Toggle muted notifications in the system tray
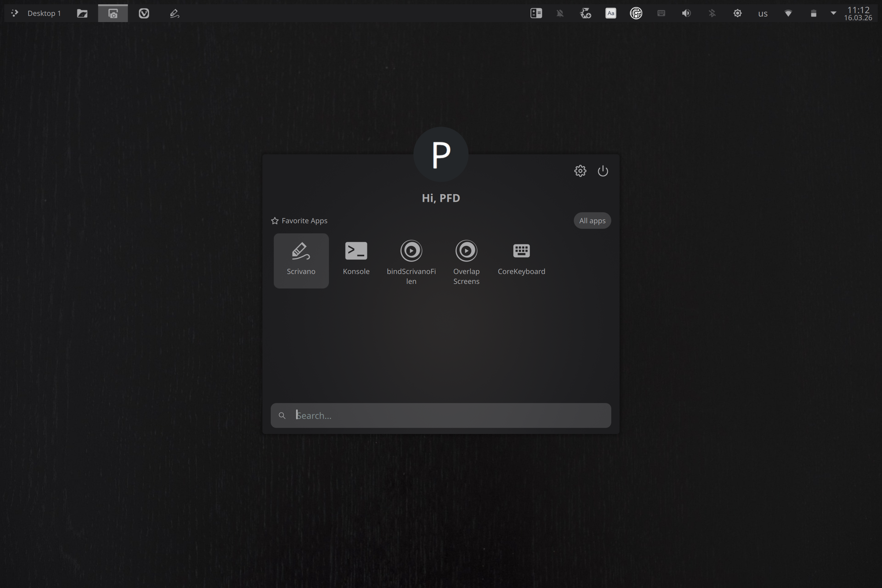The image size is (882, 588). coord(560,13)
